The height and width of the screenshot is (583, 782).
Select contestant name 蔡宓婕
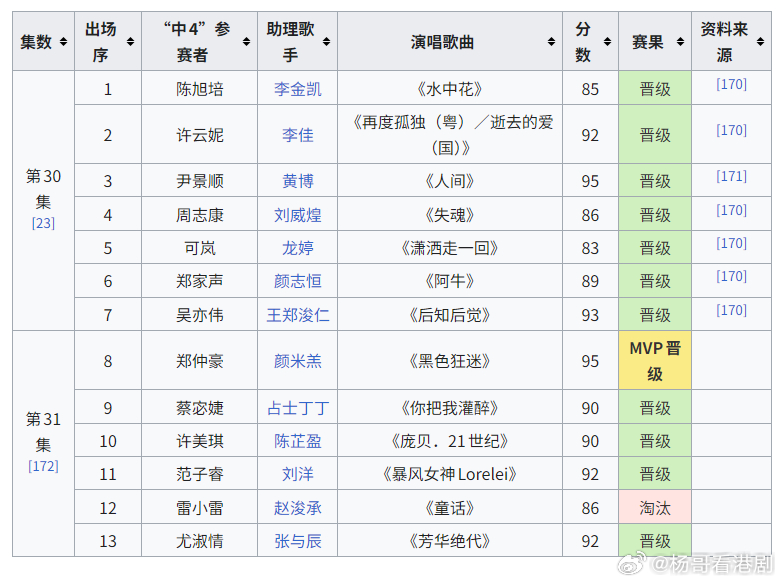pyautogui.click(x=199, y=408)
